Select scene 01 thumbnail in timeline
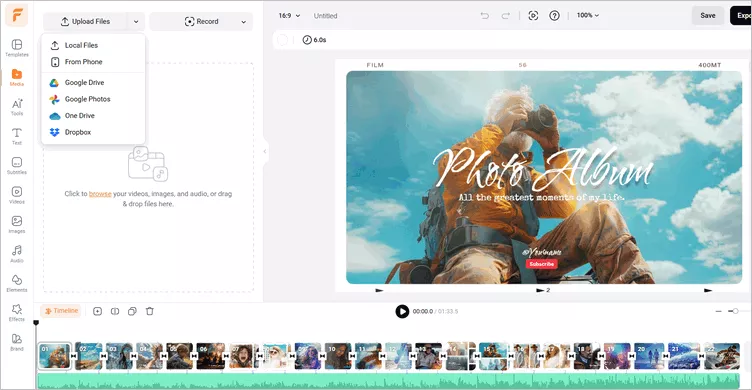This screenshot has height=390, width=752. (54, 356)
